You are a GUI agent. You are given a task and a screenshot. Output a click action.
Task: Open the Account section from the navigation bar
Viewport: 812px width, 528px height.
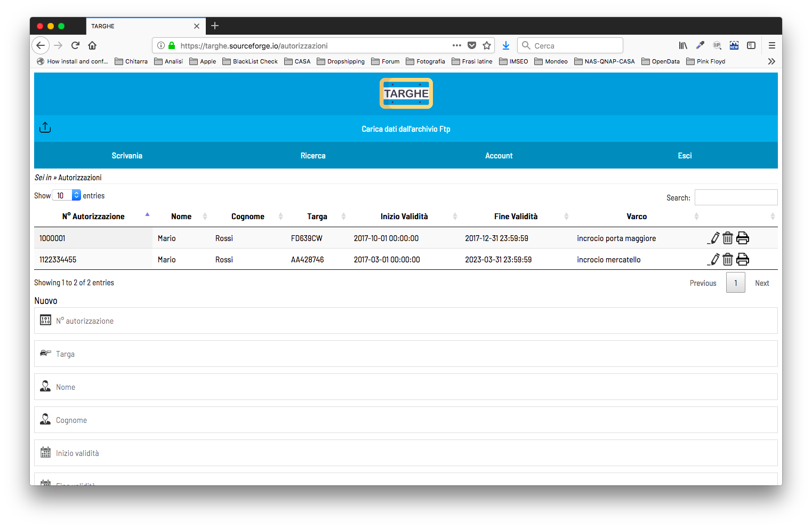click(x=499, y=155)
